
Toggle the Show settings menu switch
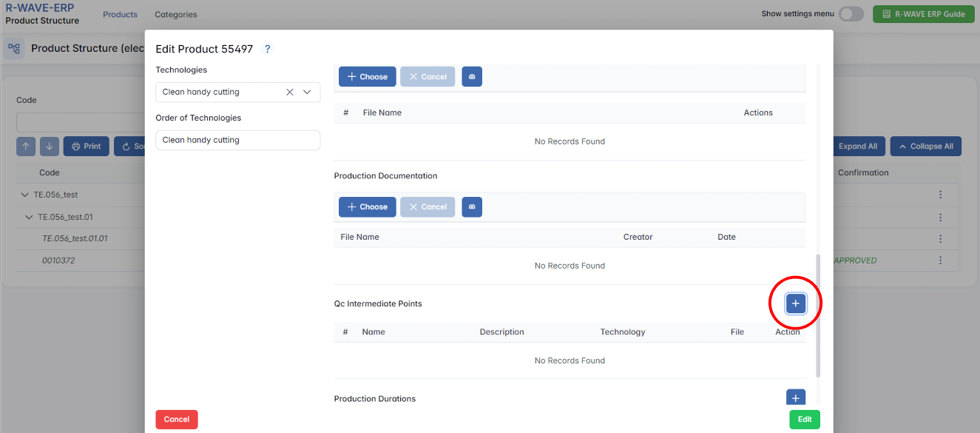coord(851,14)
